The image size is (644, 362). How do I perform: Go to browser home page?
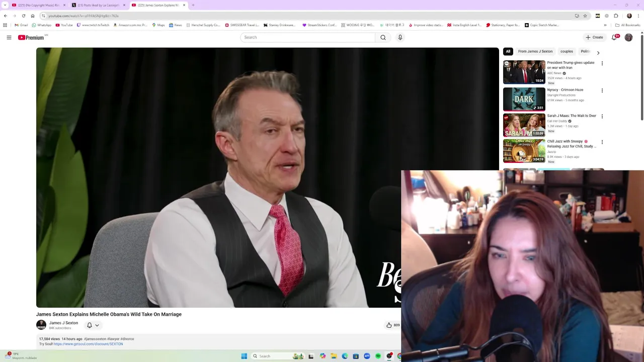[x=33, y=16]
